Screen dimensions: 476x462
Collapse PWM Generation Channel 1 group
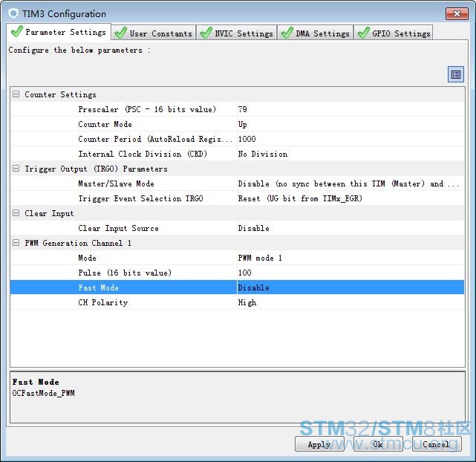pos(16,243)
